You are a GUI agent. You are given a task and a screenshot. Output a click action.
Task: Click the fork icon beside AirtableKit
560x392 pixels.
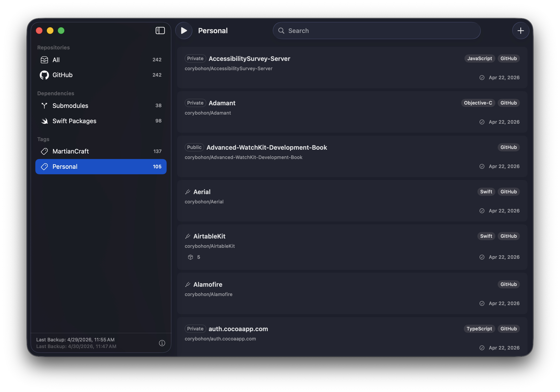click(x=188, y=236)
